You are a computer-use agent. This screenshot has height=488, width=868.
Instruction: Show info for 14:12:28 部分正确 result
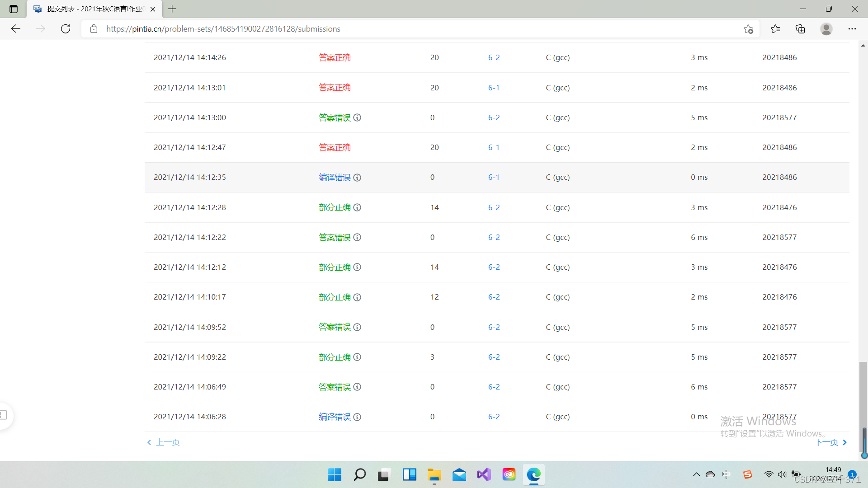[x=357, y=207]
